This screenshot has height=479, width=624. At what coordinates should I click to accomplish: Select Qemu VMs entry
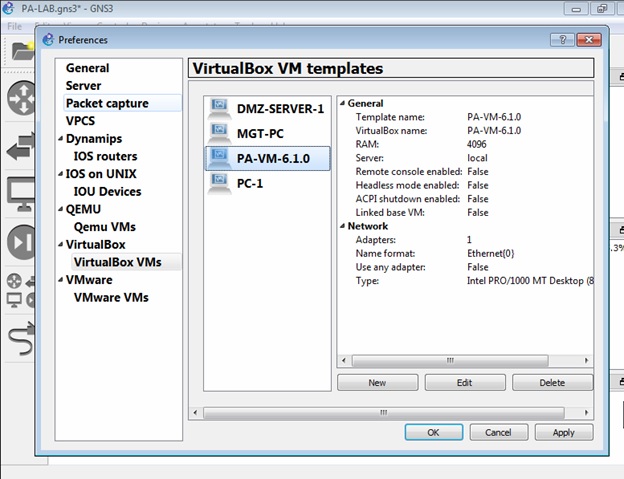pos(105,227)
